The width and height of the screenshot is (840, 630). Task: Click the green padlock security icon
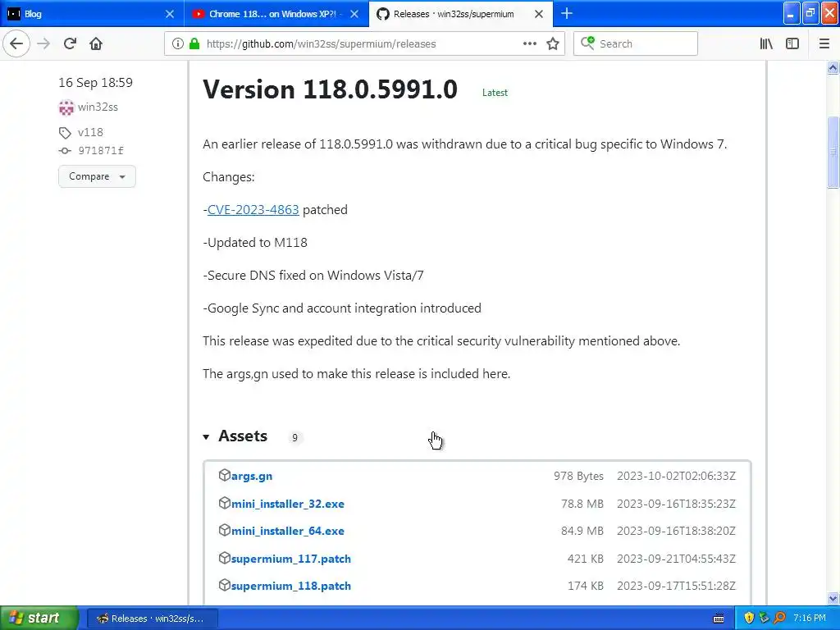coord(194,44)
